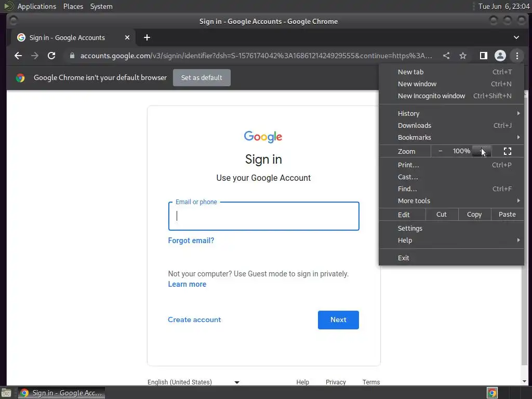Choose Find… from the menu

(x=451, y=189)
